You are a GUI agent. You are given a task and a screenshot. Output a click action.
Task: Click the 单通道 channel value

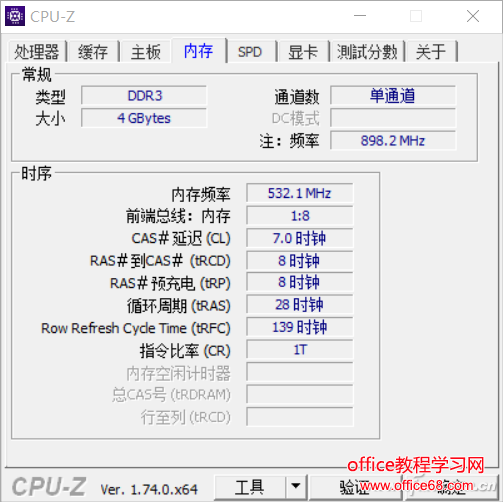pyautogui.click(x=393, y=96)
